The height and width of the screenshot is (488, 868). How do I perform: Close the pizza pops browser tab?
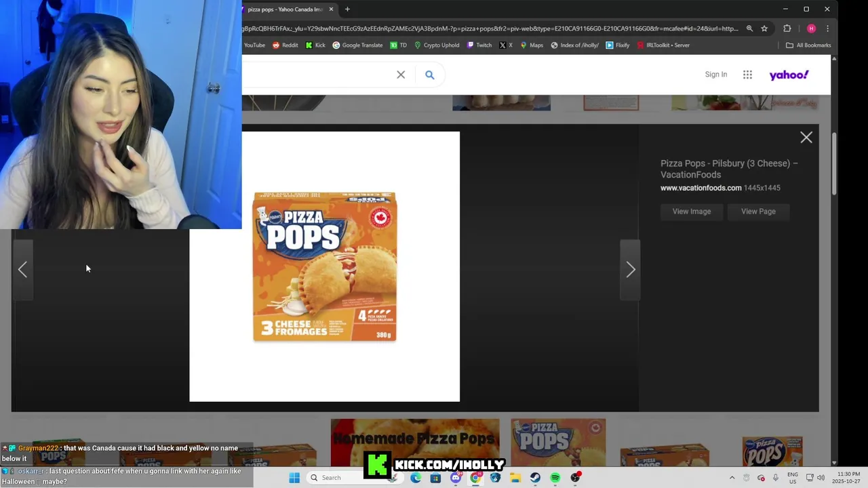pos(331,9)
